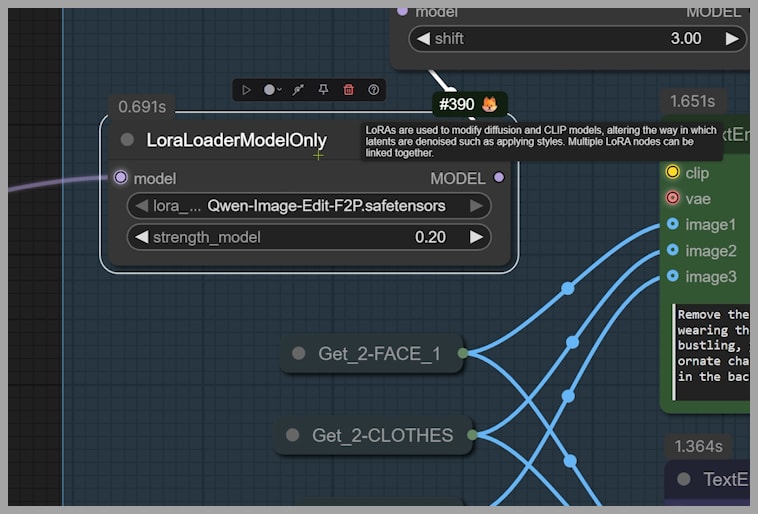Image resolution: width=758 pixels, height=514 pixels.
Task: Pin the node with the pushpin icon
Action: click(x=323, y=90)
